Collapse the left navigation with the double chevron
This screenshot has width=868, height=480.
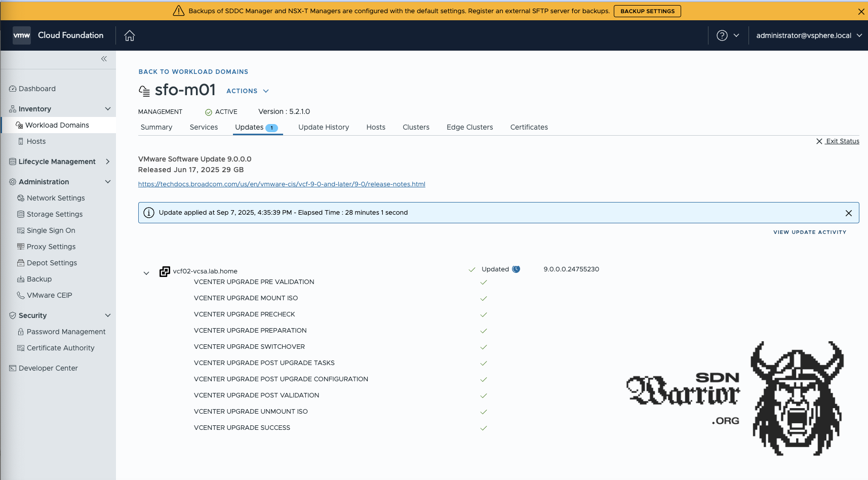(x=104, y=59)
